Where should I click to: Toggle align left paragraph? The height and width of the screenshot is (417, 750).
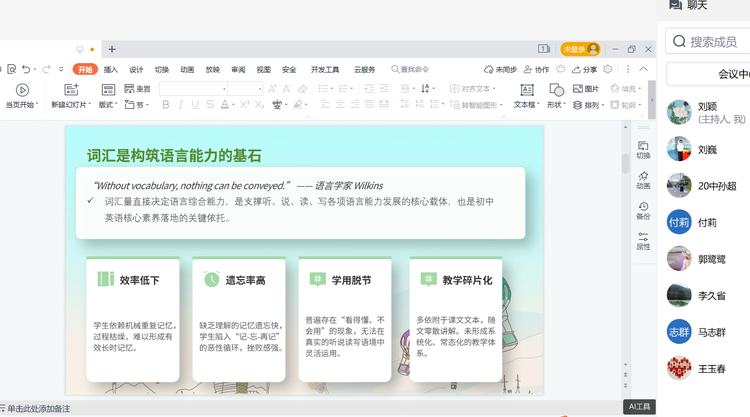[x=325, y=104]
